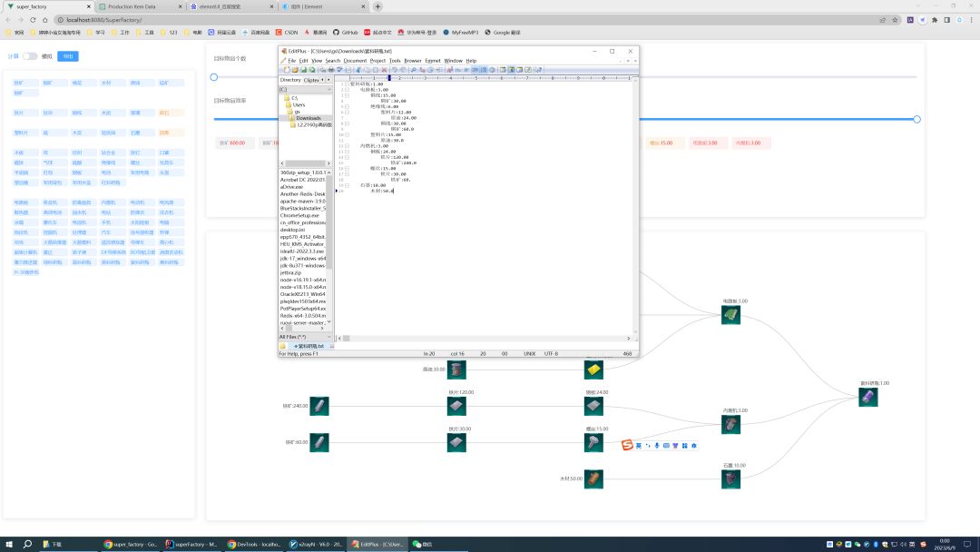Collapse the fold marker on line 1
This screenshot has height=552, width=980.
tap(347, 84)
